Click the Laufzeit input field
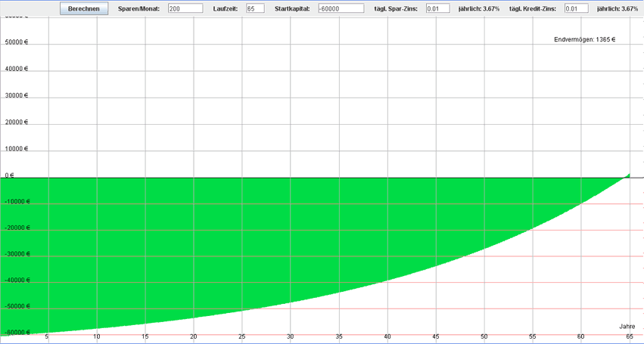This screenshot has height=344, width=644. [x=254, y=8]
